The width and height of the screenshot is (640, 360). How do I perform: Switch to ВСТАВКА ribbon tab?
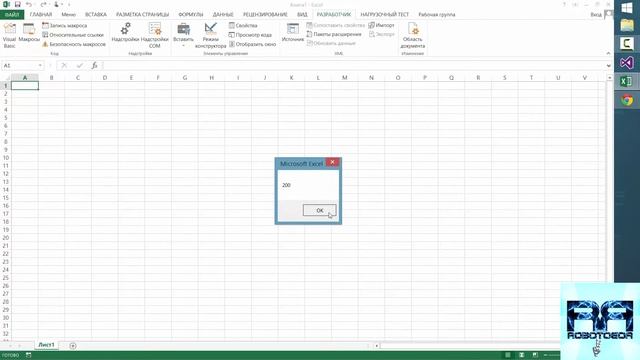96,15
